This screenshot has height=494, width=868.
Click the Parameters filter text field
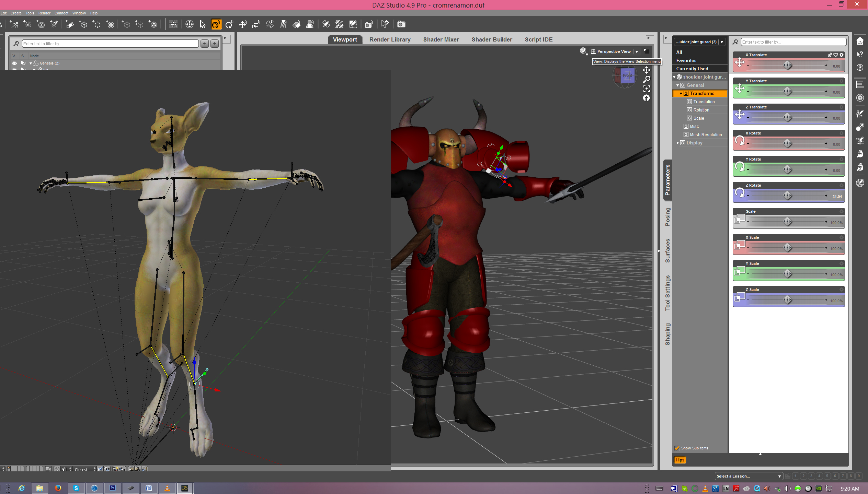pos(793,42)
